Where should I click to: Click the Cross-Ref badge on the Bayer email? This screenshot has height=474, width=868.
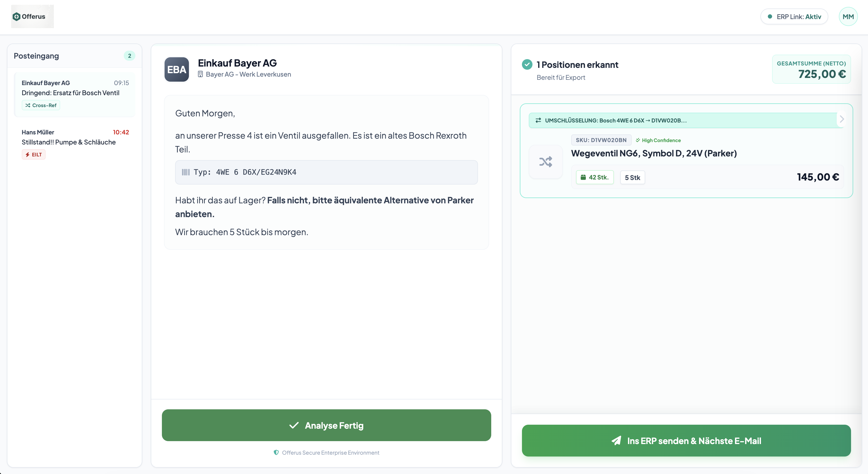tap(41, 105)
